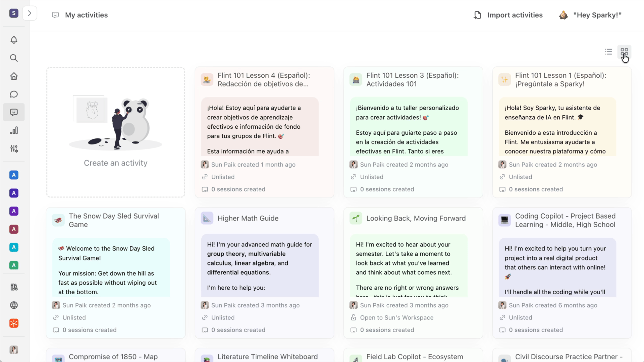The height and width of the screenshot is (362, 644).
Task: Open chats using the speech bubble icon
Action: pos(14,94)
